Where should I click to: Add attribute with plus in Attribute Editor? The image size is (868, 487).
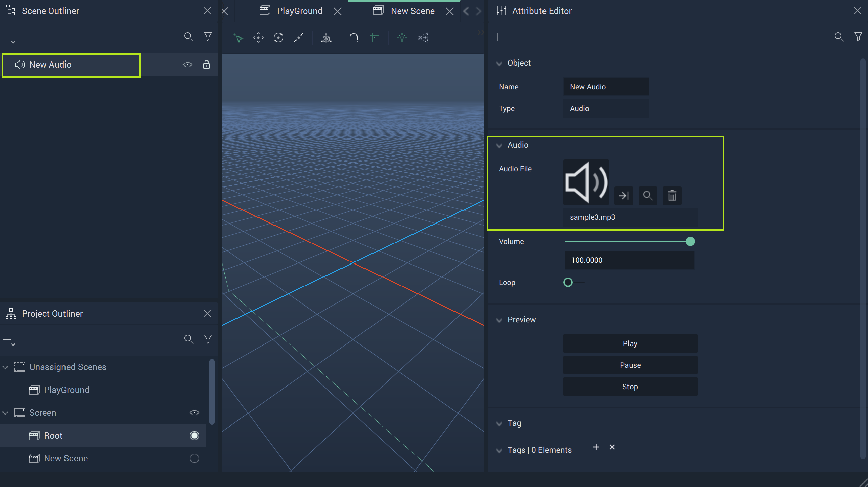pyautogui.click(x=498, y=37)
